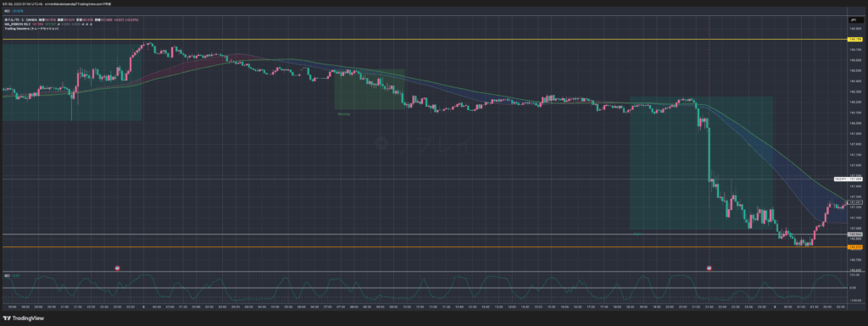This screenshot has height=326, width=868.
Task: Click the Morning session label
Action: (344, 113)
